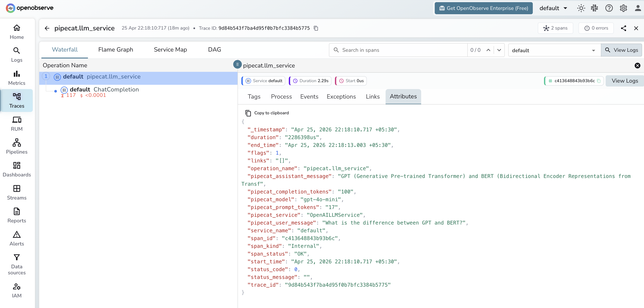The image size is (644, 308).
Task: Open the default organization dropdown
Action: pos(553,8)
